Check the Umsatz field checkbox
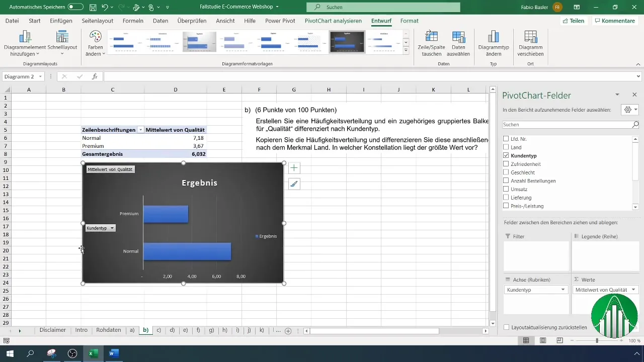Screen dimensions: 644x362 [x=506, y=189]
